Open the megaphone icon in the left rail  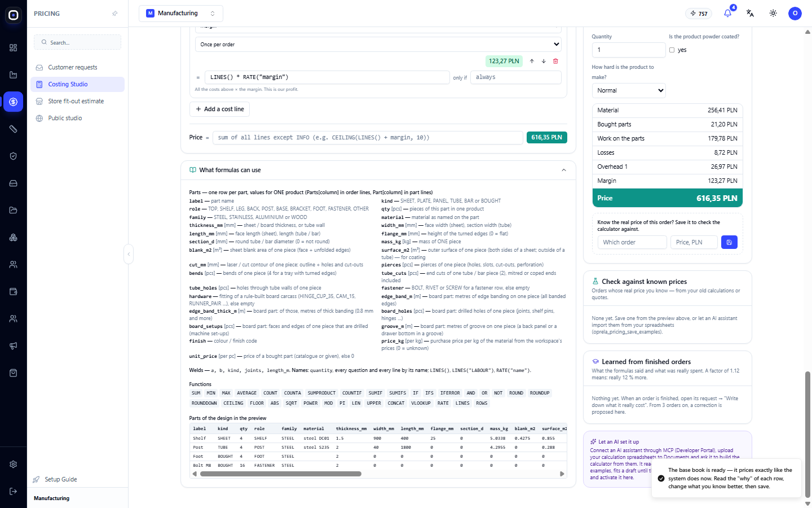pyautogui.click(x=14, y=346)
